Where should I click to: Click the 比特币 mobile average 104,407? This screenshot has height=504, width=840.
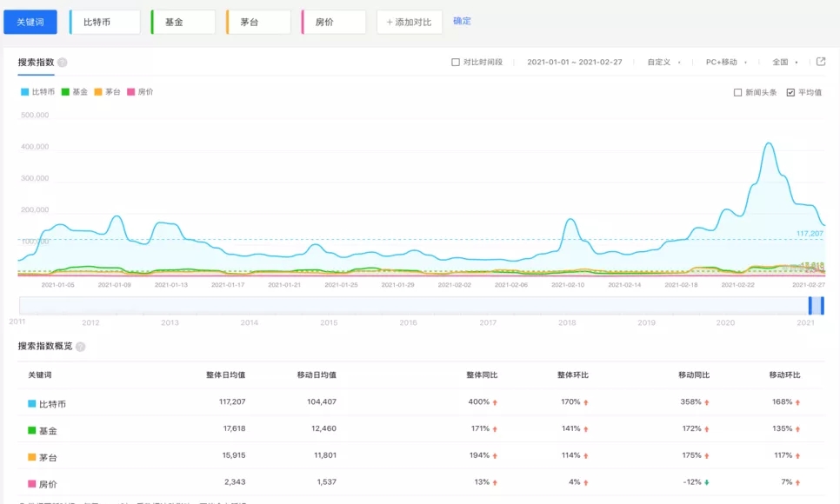[322, 401]
